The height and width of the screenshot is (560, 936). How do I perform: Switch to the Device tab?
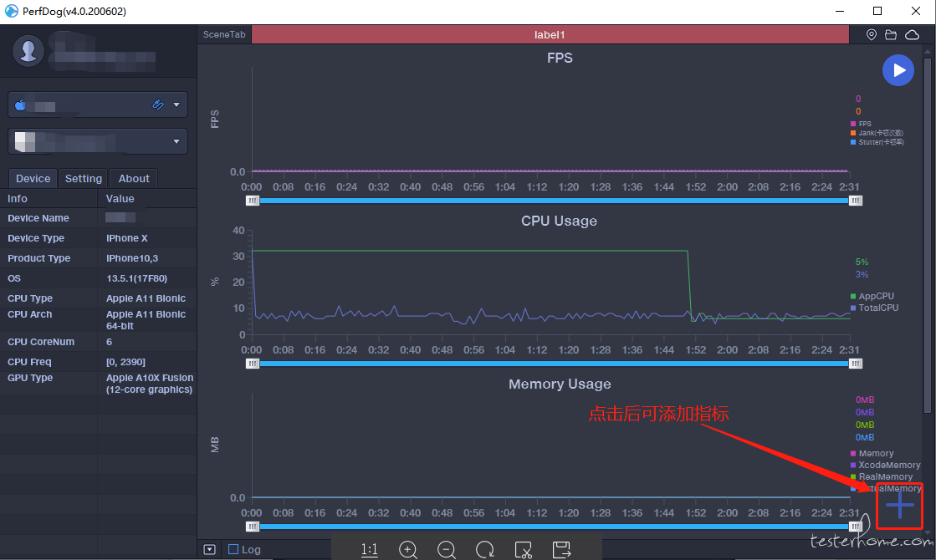(33, 178)
